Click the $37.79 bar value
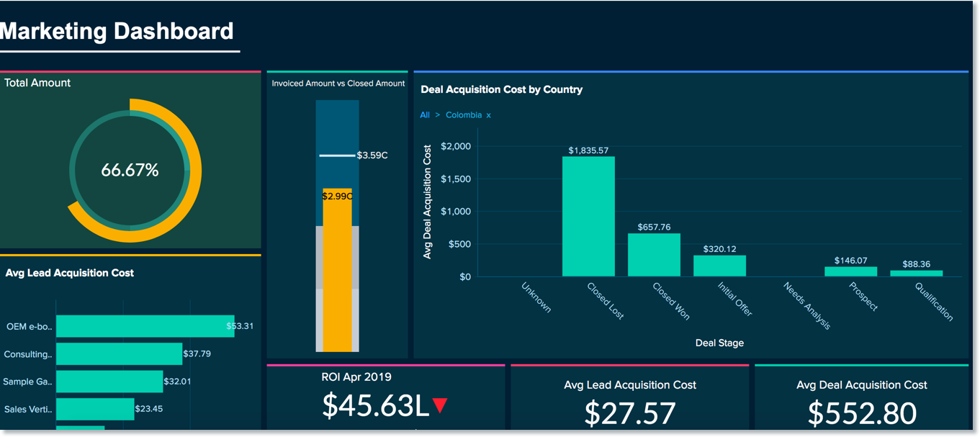 click(x=197, y=354)
